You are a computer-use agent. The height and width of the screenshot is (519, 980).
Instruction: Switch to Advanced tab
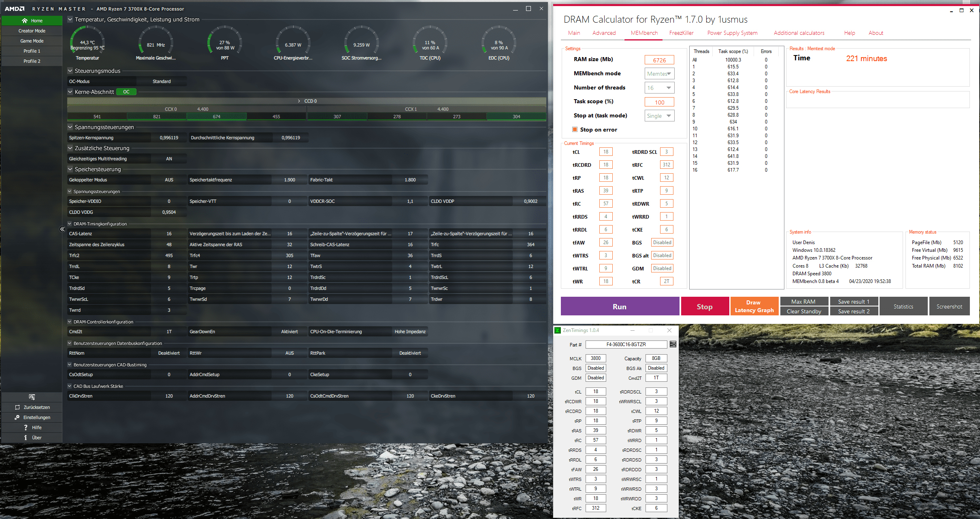pyautogui.click(x=604, y=33)
